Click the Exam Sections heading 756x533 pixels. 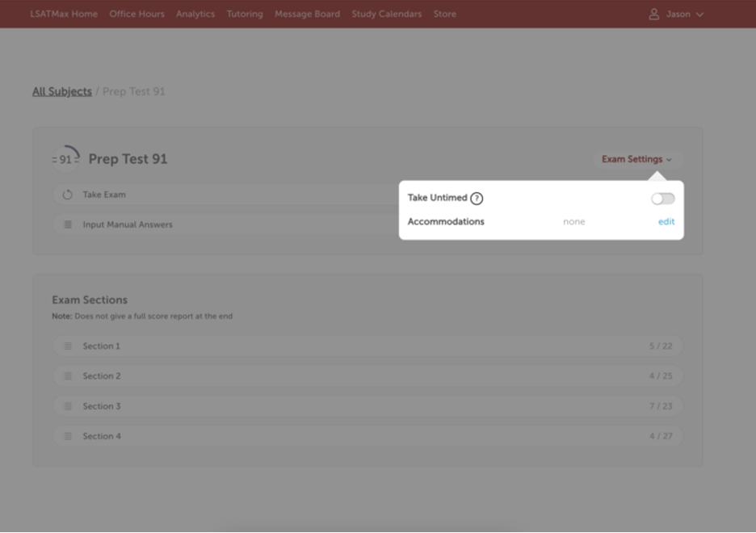[90, 300]
